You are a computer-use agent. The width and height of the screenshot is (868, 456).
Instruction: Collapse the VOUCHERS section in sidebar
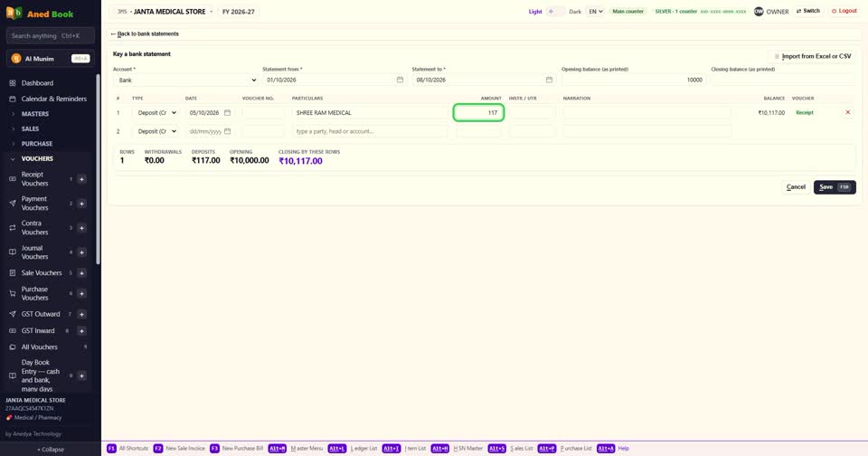point(37,158)
